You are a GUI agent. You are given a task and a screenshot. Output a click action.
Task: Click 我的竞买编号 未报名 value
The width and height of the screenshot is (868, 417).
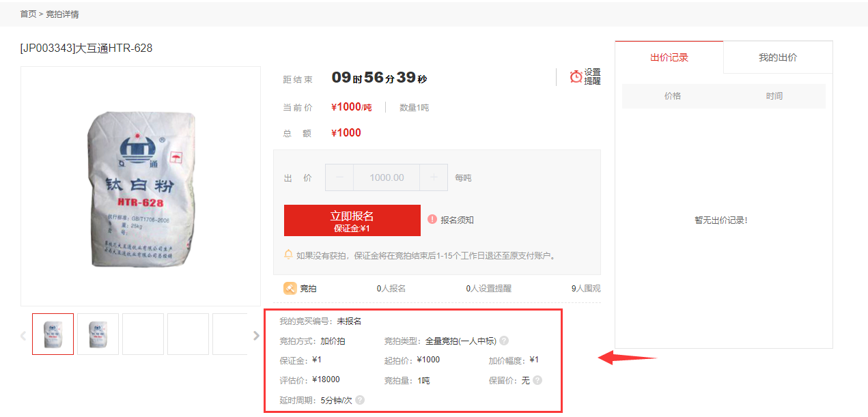click(x=349, y=321)
